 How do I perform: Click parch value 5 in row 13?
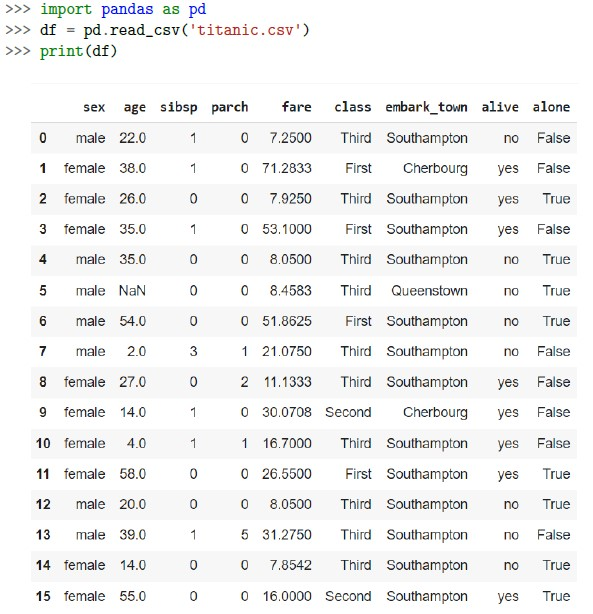tap(244, 535)
